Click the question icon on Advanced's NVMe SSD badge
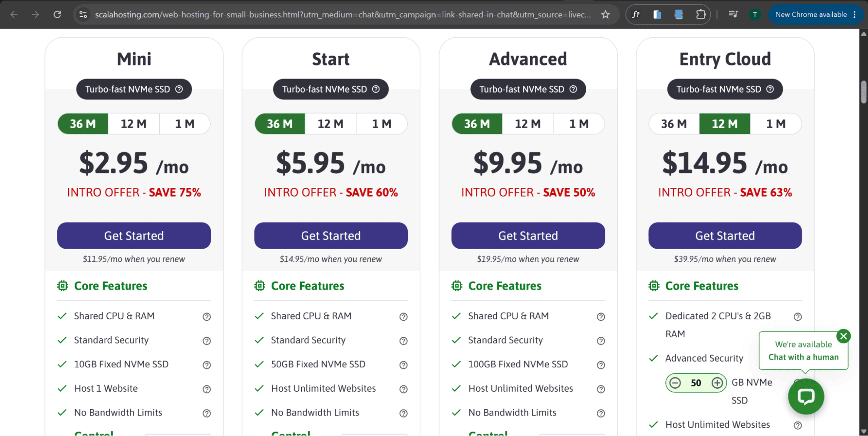 [x=573, y=89]
